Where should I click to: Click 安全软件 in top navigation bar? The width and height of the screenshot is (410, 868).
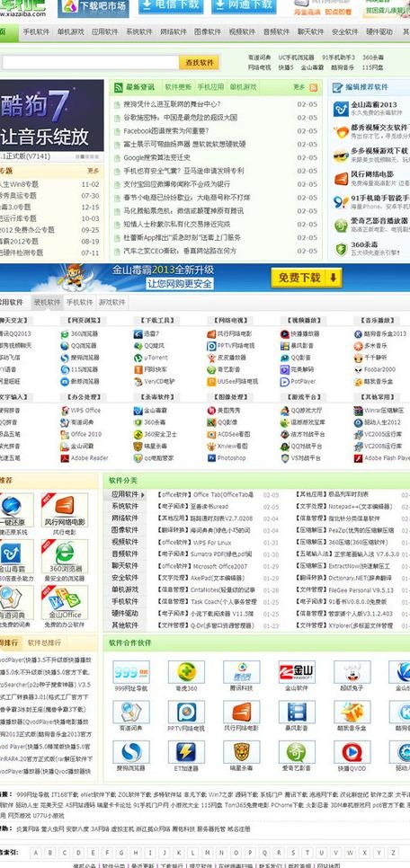click(345, 32)
